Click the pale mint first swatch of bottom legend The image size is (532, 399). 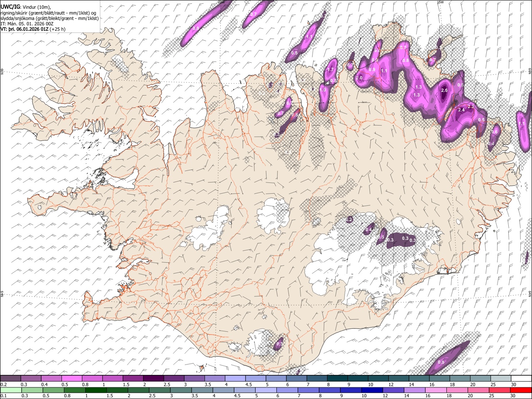[x=10, y=390]
